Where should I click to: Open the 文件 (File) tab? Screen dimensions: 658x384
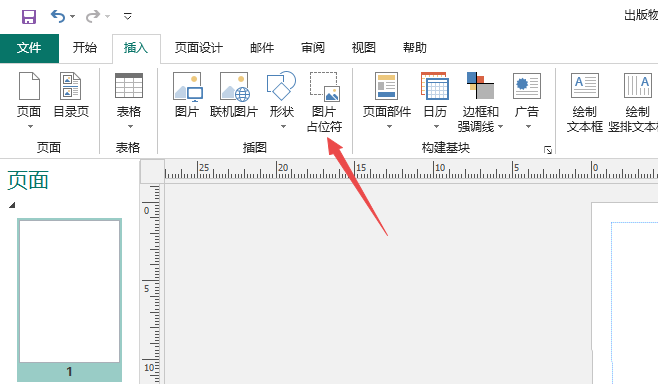tap(29, 48)
